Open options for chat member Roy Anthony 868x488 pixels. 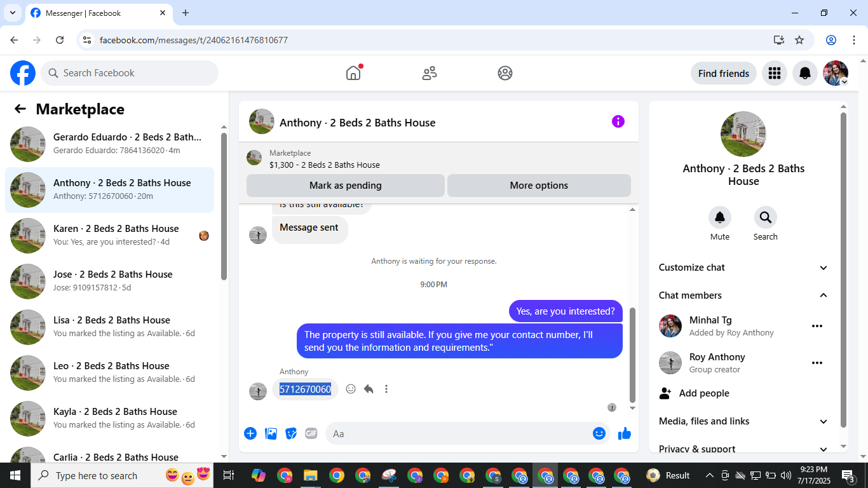click(817, 363)
